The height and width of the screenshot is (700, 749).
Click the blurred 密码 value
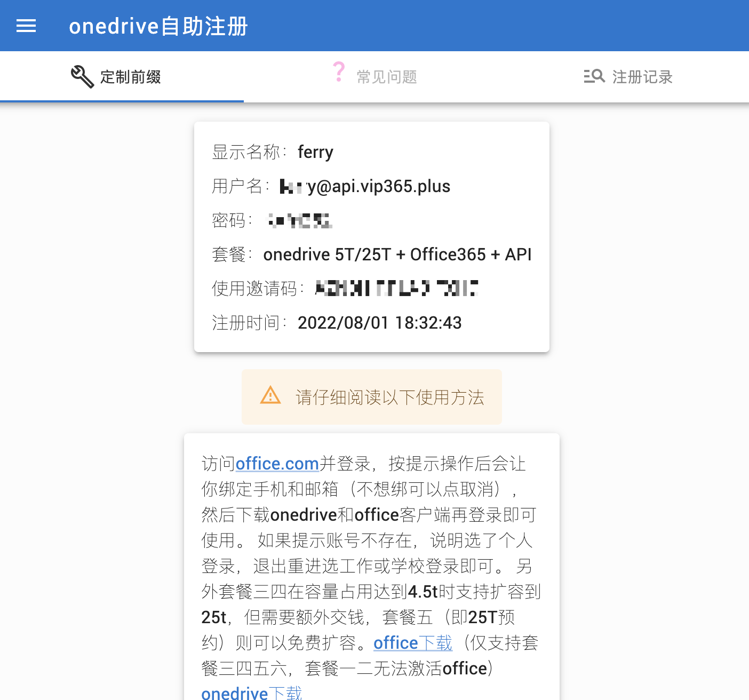click(x=299, y=220)
